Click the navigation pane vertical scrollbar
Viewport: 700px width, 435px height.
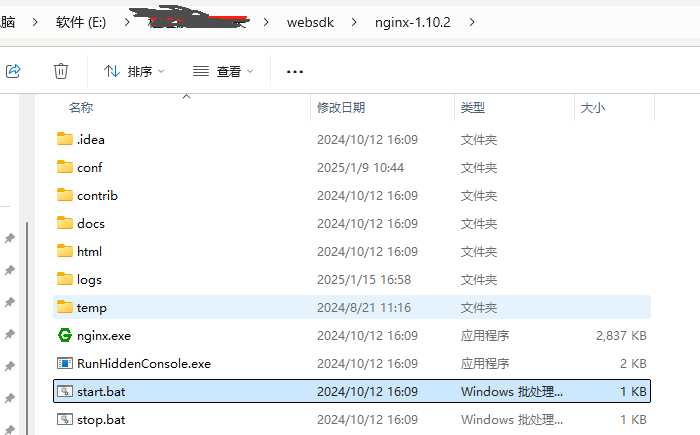click(27, 328)
